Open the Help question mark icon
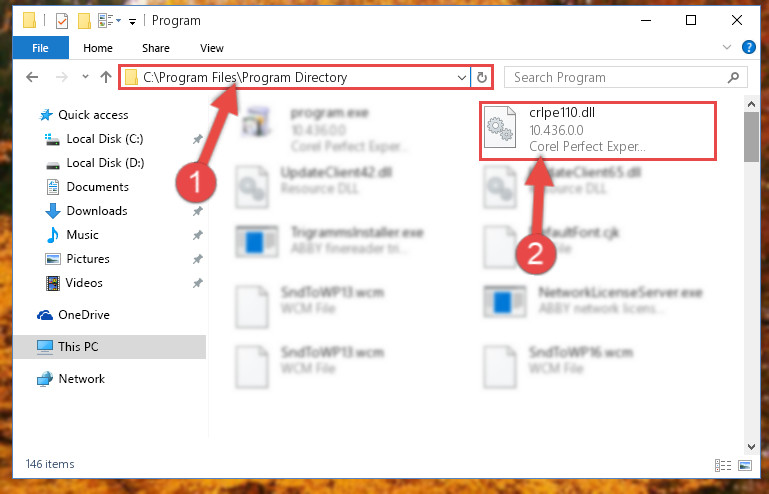 pyautogui.click(x=748, y=48)
